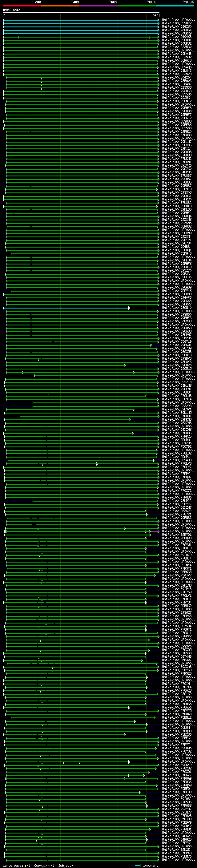Viewport: 197px width, 868px height.
Task: Select hit label UniRef100_Q7FKS0
Action: pyautogui.click(x=177, y=199)
